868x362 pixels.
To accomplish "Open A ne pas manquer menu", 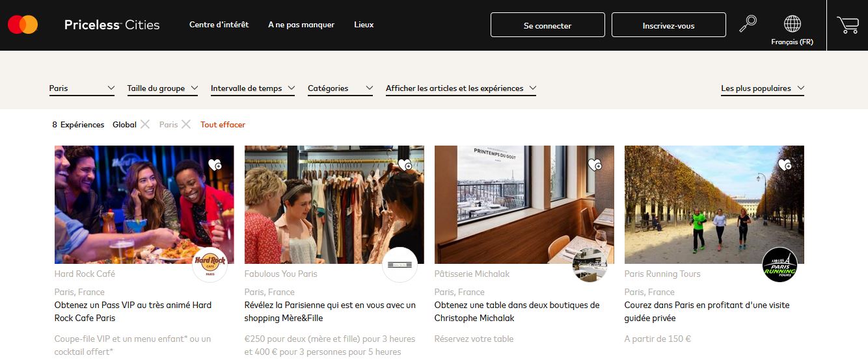I will 301,25.
